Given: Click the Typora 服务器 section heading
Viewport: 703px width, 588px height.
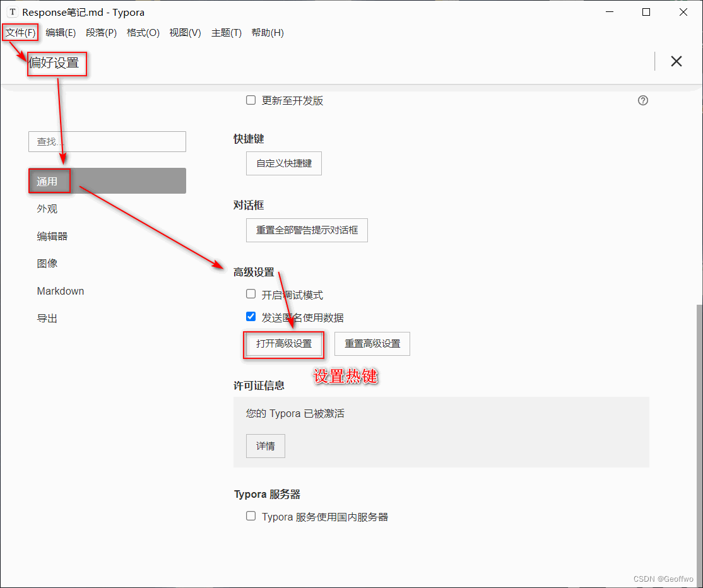Looking at the screenshot, I should point(267,495).
